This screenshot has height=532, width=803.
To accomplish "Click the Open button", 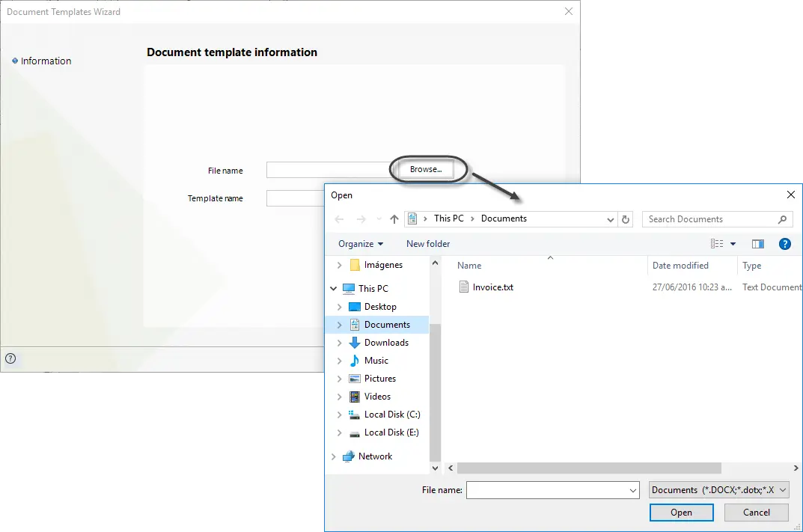I will click(x=681, y=513).
